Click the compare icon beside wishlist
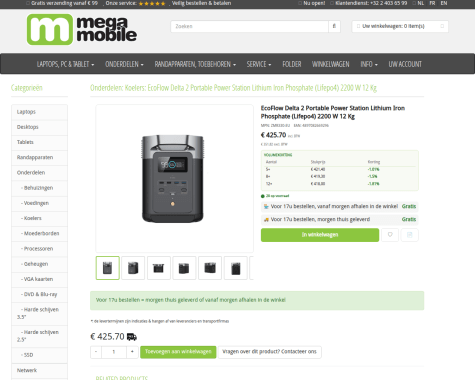This screenshot has width=475, height=380. click(410, 235)
